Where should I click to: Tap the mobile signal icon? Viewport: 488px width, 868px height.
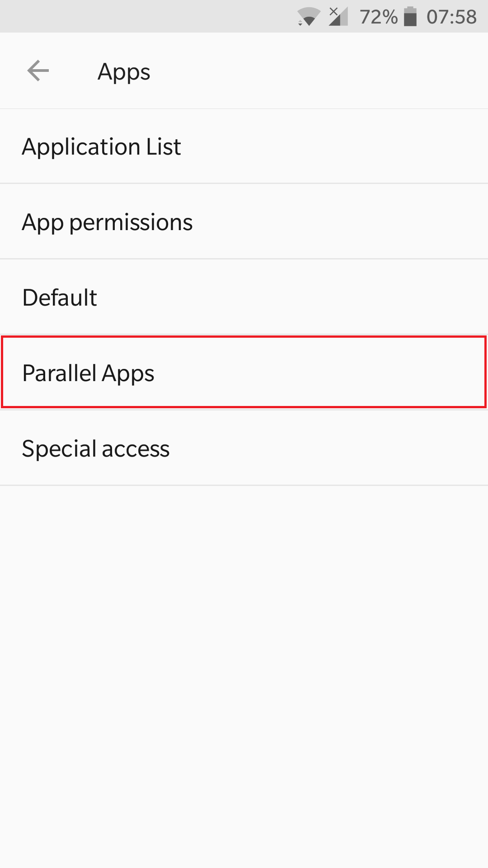pos(338,17)
